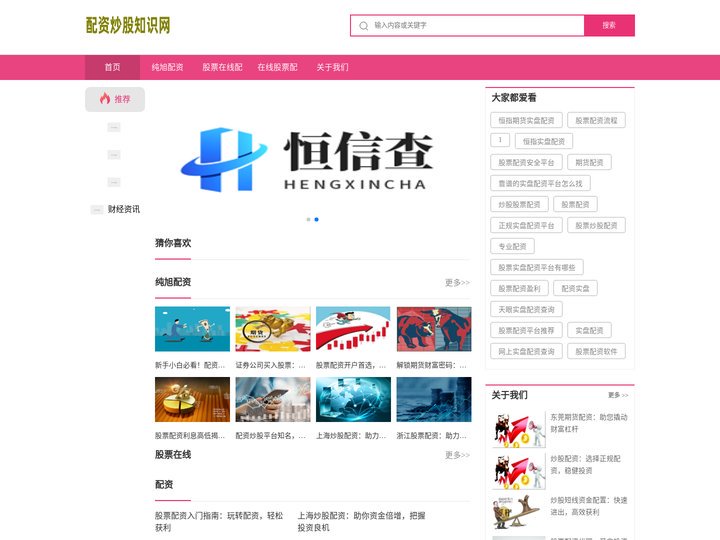
Task: Open the 股票配资利息高低 pie chart thumbnail
Action: tap(192, 399)
